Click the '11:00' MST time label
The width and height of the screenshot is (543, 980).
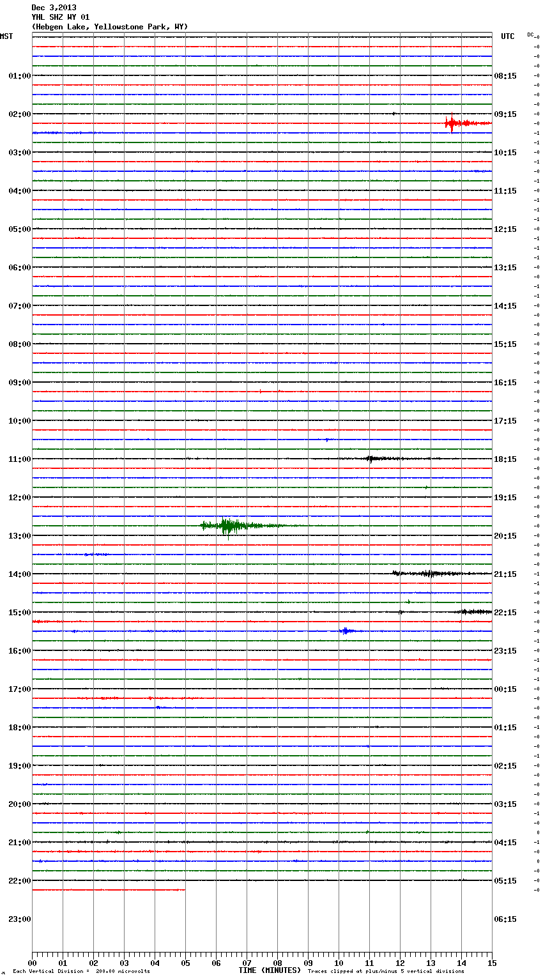pos(19,459)
